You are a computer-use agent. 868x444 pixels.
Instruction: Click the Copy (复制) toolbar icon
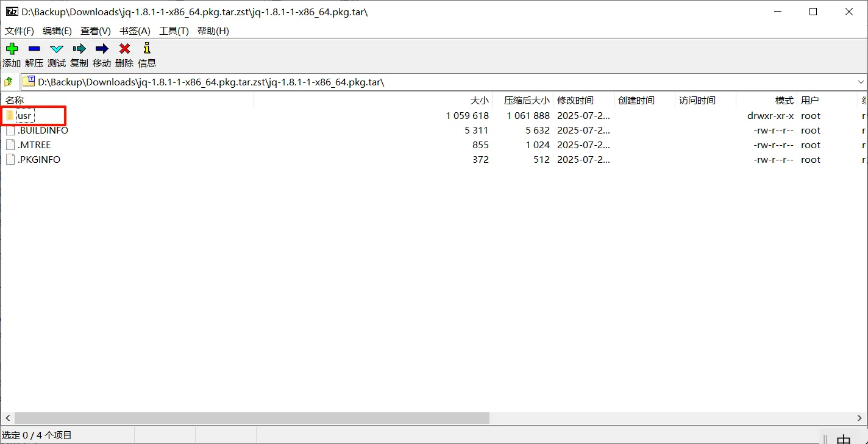[x=79, y=49]
